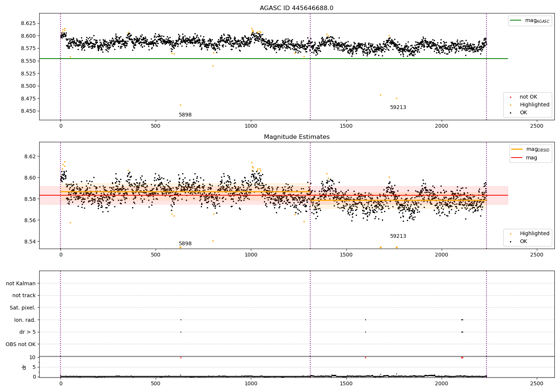Click the 1500 x-tick under the middle plot
Viewport: 560px width, 392px height.
coord(346,255)
